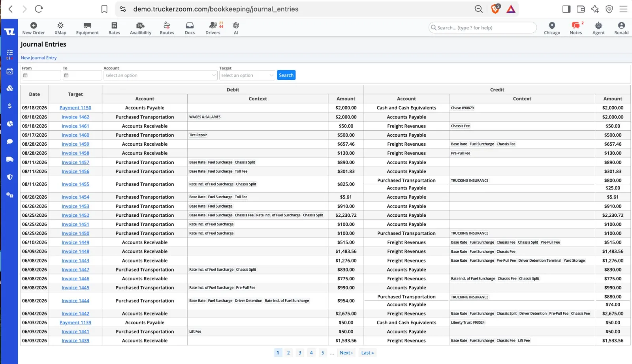The image size is (632, 364).
Task: Open the Ronald user profile icon
Action: (x=621, y=28)
